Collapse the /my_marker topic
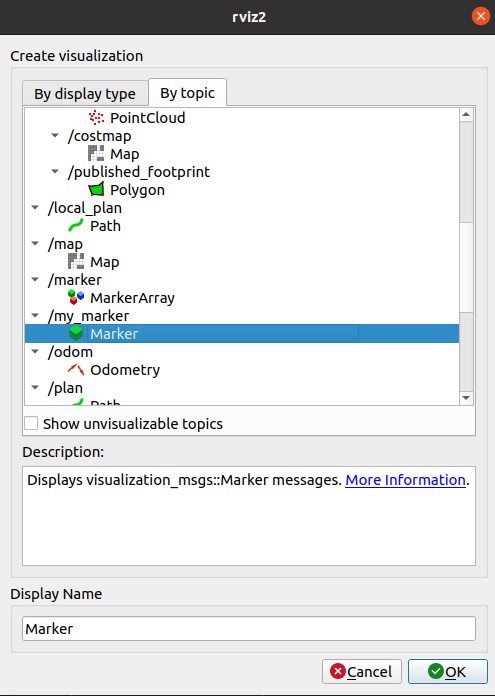The height and width of the screenshot is (696, 495). (35, 315)
